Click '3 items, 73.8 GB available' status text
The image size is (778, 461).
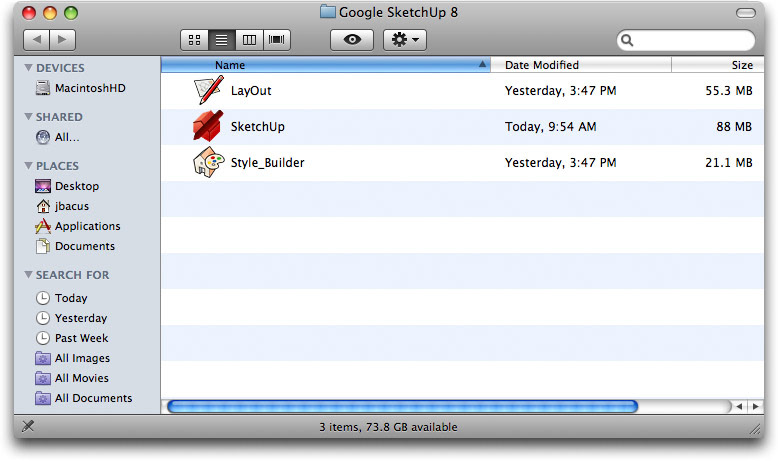pyautogui.click(x=388, y=427)
